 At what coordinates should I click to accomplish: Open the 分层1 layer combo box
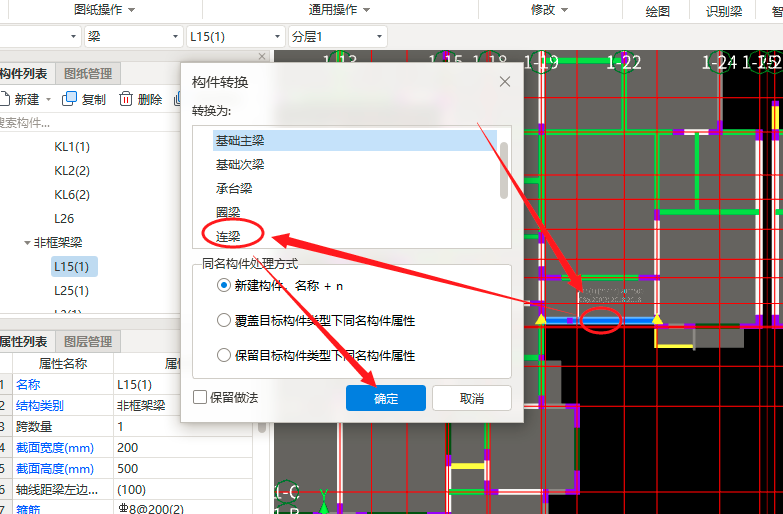pos(338,36)
